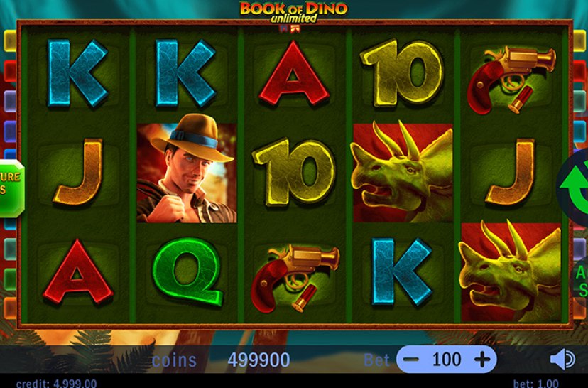Click the triceratops symbol in fifth reel
Screen dimensions: 588x388
coord(511,272)
